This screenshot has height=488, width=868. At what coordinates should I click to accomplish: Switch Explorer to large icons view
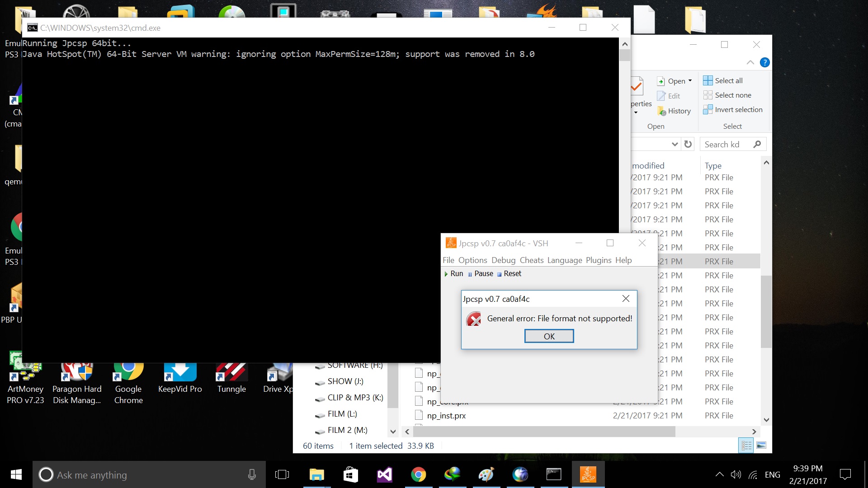coord(761,446)
